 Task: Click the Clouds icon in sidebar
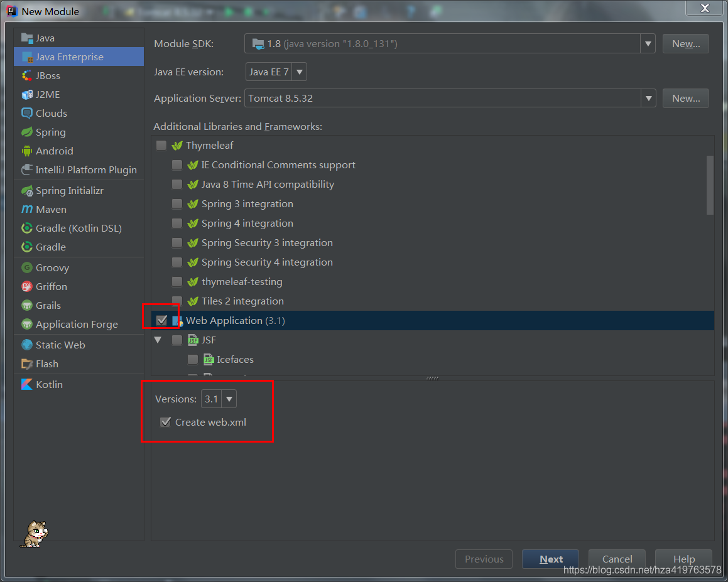click(x=27, y=113)
